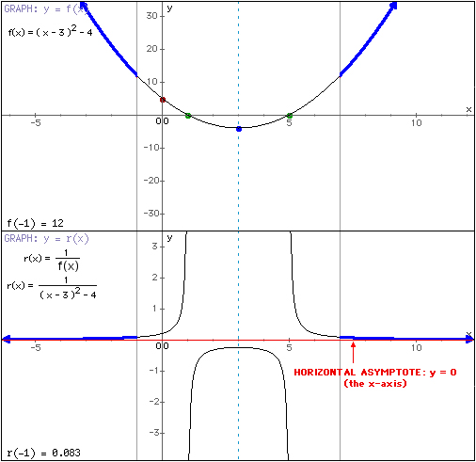Click the -30 label on top y-axis
Image resolution: width=476 pixels, height=462 pixels.
151,214
